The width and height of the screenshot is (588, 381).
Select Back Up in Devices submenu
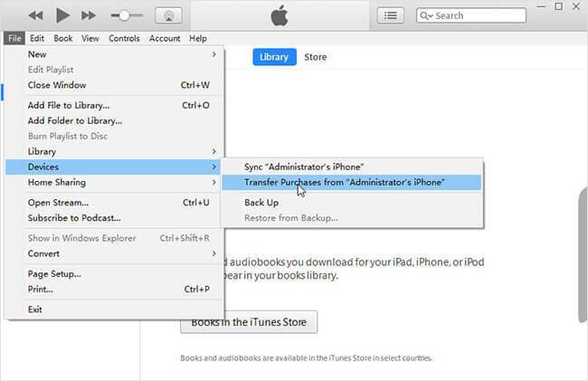(261, 203)
